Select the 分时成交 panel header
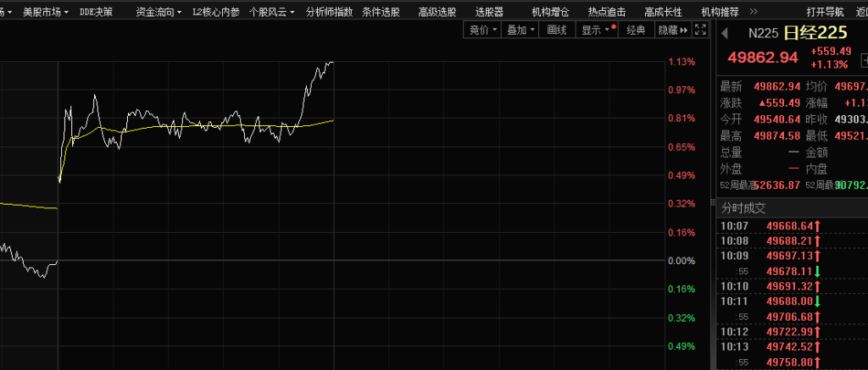The height and width of the screenshot is (370, 868). [743, 207]
